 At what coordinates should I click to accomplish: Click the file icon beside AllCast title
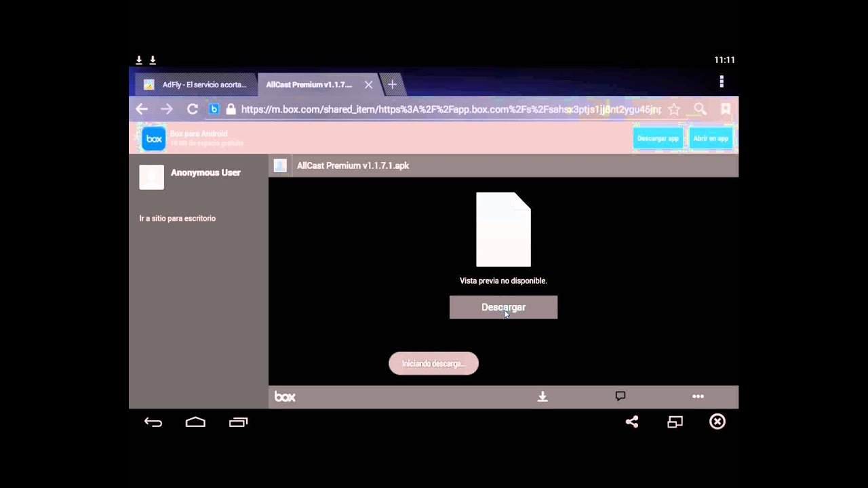point(280,165)
